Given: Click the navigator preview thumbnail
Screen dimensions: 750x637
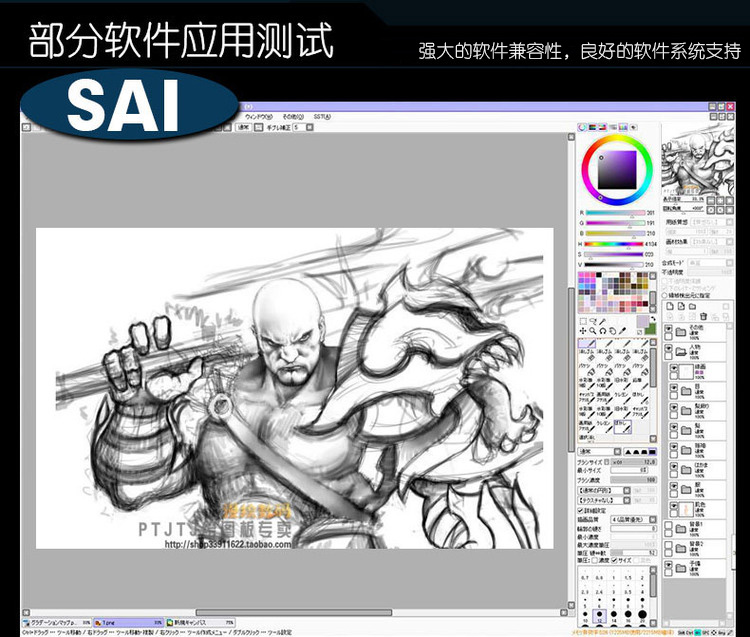Looking at the screenshot, I should point(702,158).
